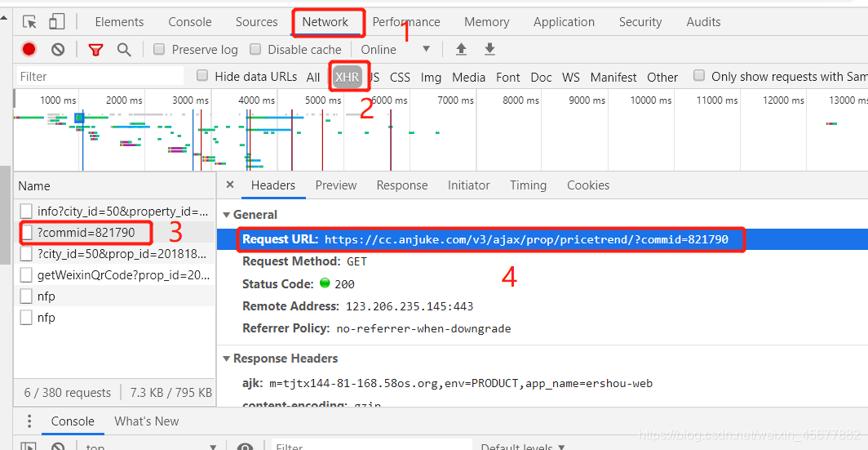Show the Response detail tab

(x=402, y=185)
